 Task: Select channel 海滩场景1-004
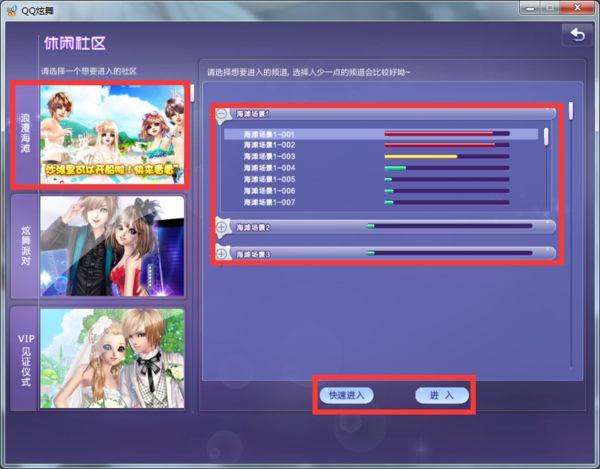point(381,168)
